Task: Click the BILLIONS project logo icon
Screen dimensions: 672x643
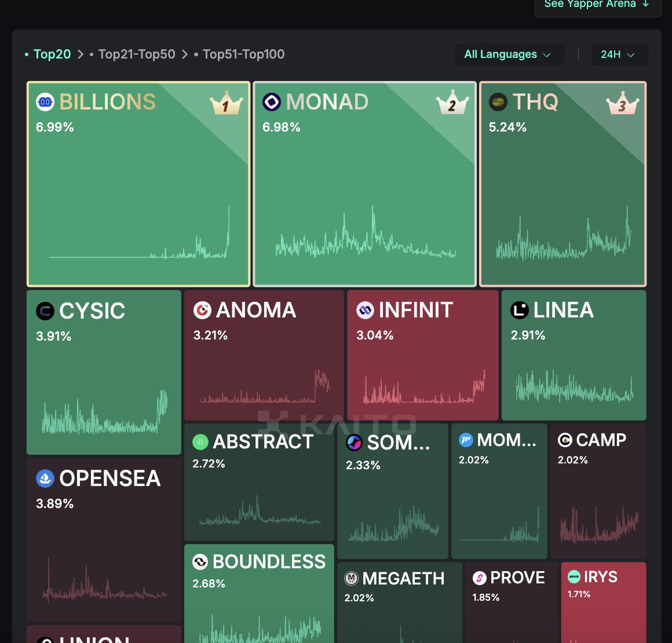Action: click(45, 102)
